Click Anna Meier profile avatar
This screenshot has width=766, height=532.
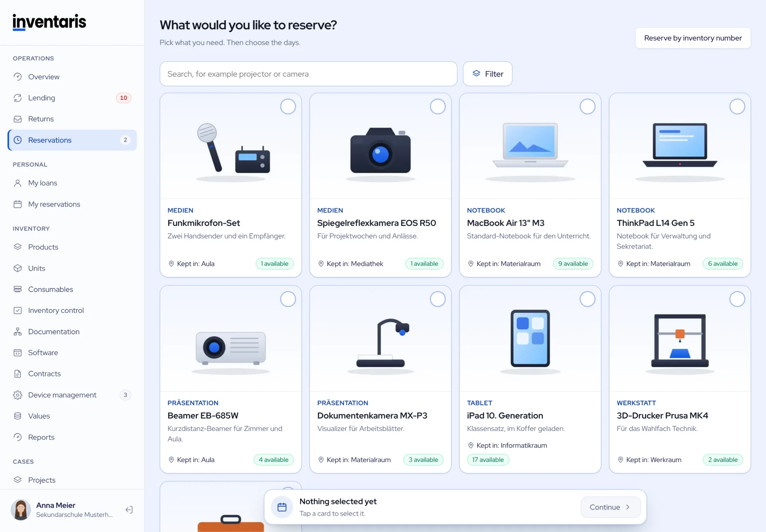tap(21, 510)
